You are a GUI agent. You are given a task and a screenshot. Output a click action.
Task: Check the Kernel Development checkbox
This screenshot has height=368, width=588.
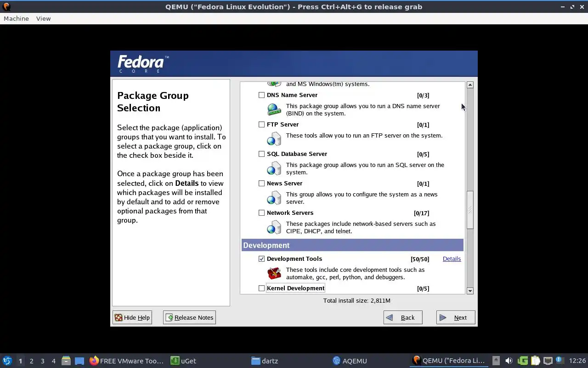pos(261,288)
